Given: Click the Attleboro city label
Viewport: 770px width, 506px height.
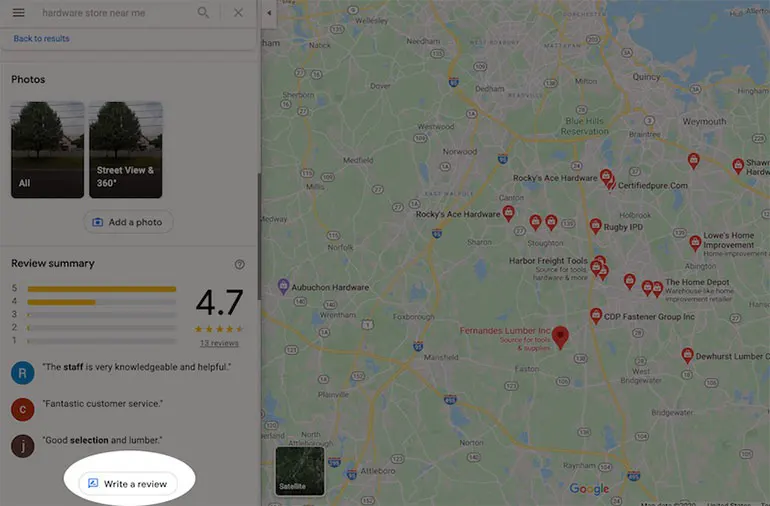Looking at the screenshot, I should [x=378, y=471].
